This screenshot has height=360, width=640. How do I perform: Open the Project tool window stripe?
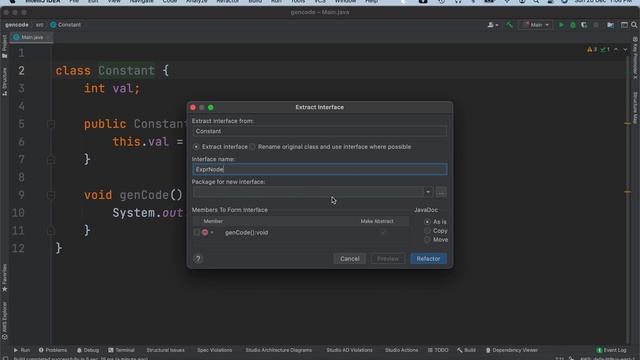(4, 46)
